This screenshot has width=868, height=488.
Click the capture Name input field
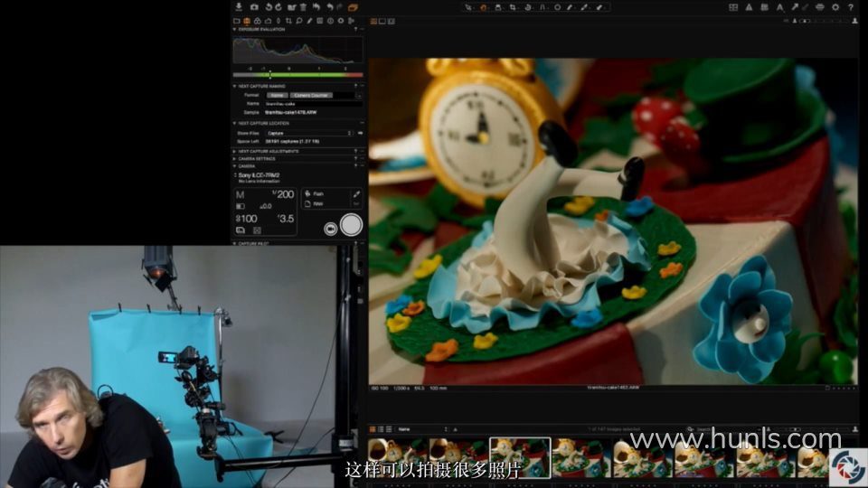314,103
